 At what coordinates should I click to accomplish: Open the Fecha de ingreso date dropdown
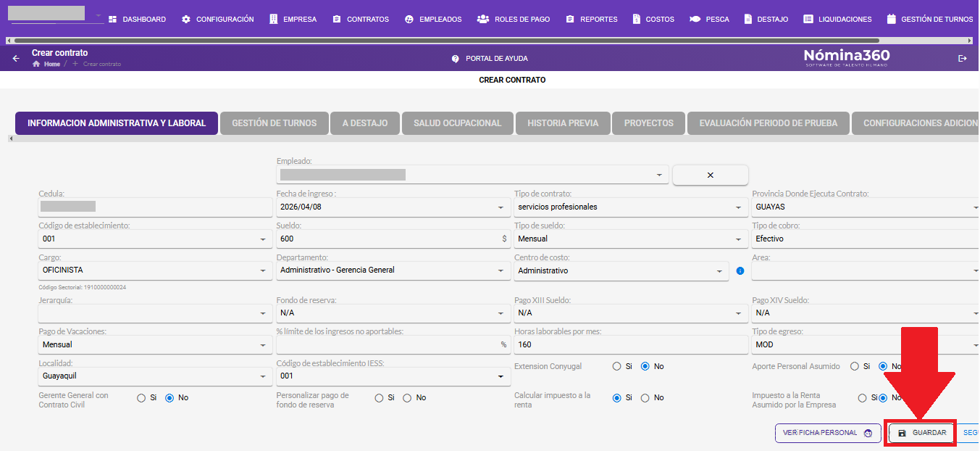coord(393,207)
